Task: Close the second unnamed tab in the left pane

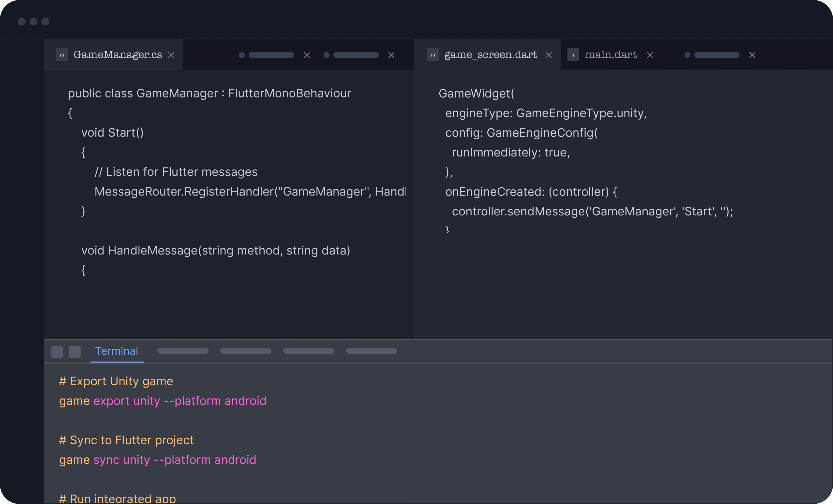Action: (x=391, y=55)
